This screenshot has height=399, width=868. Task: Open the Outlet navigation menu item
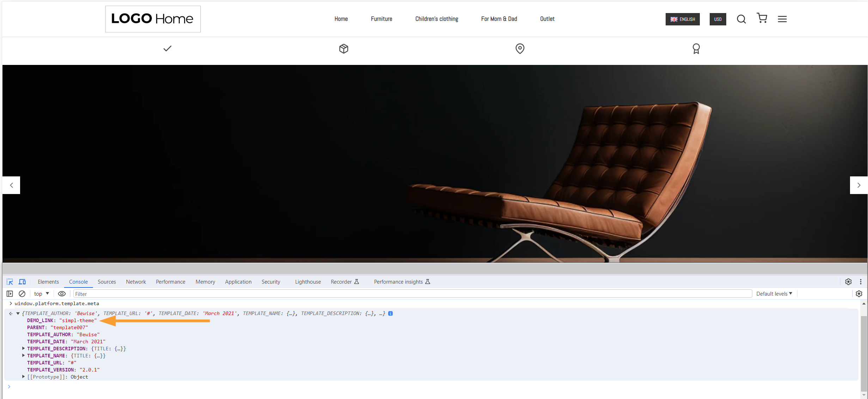(x=548, y=18)
